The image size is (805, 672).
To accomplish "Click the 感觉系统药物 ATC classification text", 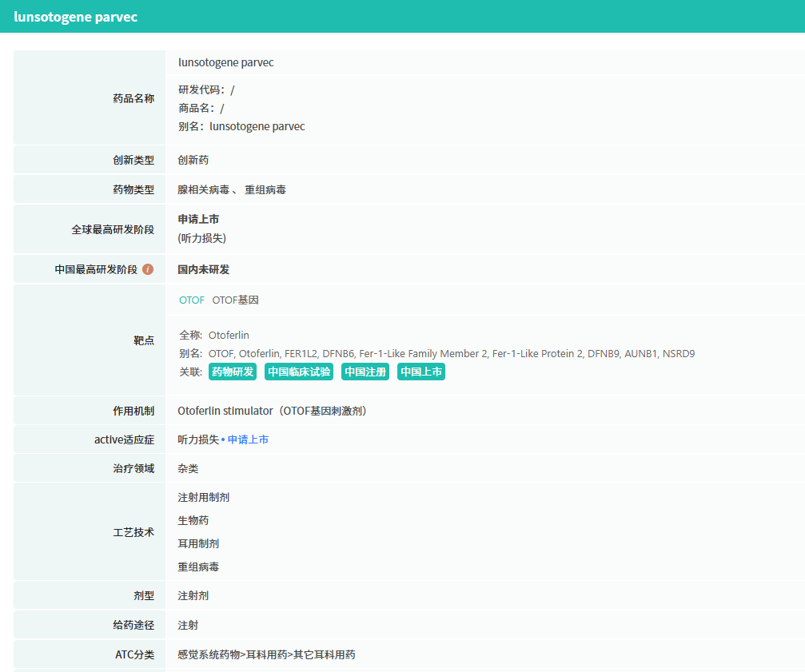I will 209,655.
